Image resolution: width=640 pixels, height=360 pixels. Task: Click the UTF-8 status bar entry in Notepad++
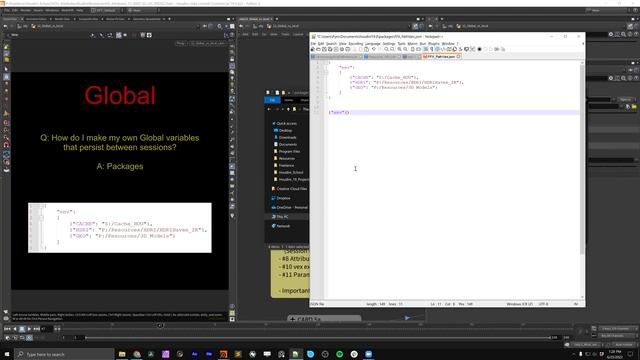544,304
